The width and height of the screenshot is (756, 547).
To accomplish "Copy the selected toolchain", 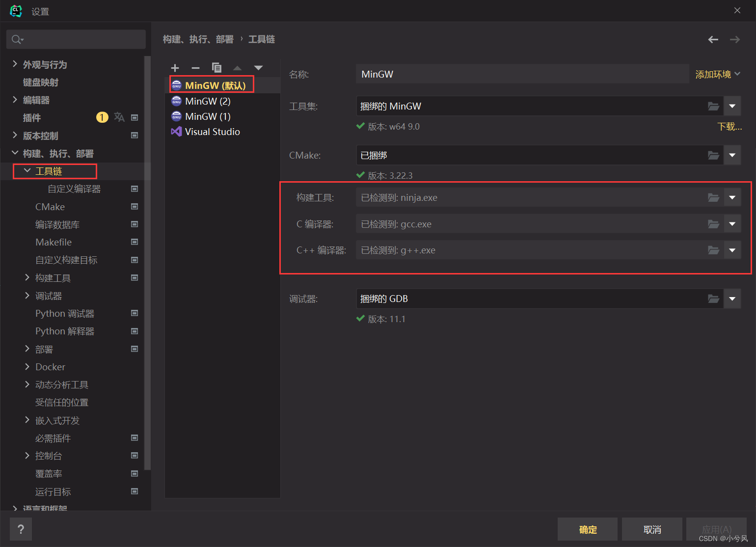I will click(x=216, y=68).
